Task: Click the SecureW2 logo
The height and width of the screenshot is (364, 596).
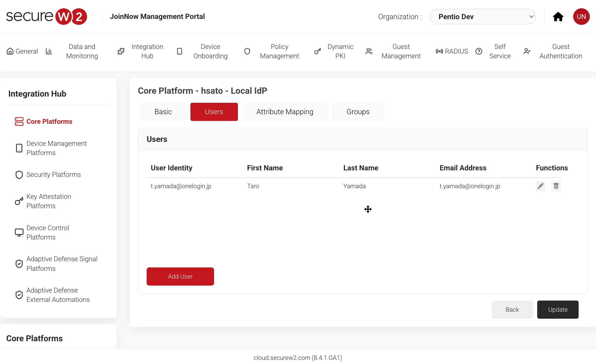Action: 47,17
